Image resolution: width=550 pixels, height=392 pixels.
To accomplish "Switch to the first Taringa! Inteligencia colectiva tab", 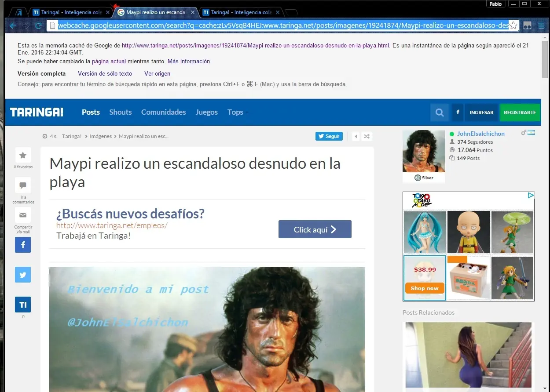I will pyautogui.click(x=68, y=12).
